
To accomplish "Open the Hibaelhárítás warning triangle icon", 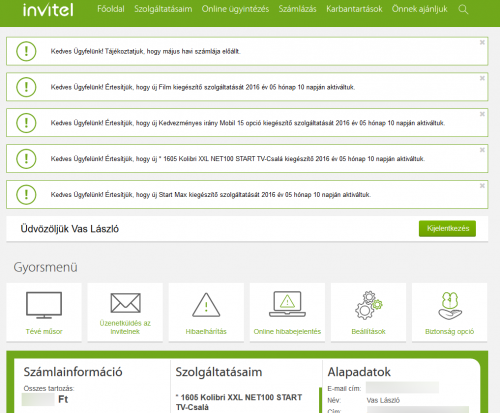I will tap(206, 305).
